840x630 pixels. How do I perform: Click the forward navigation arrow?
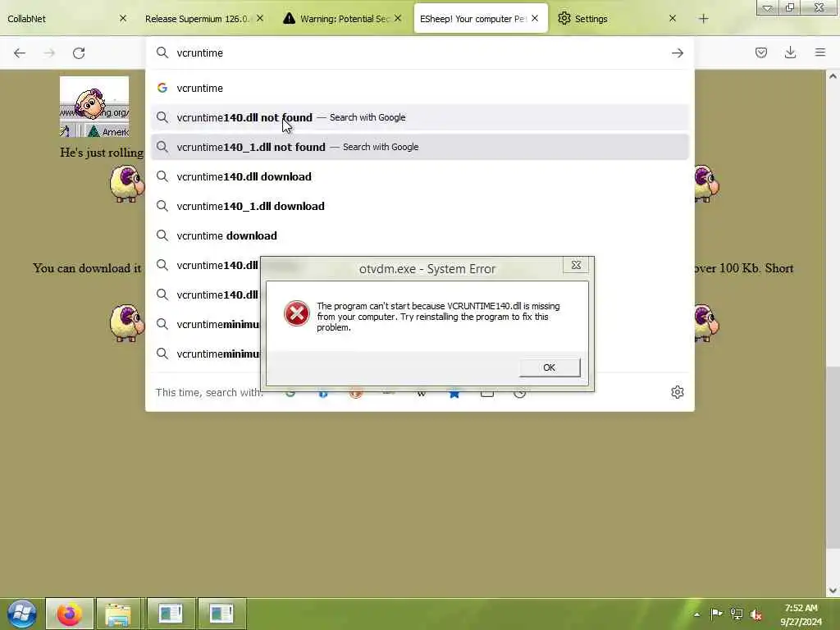48,53
